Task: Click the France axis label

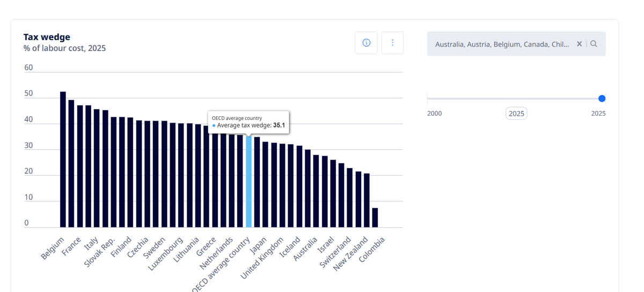Action: [71, 246]
